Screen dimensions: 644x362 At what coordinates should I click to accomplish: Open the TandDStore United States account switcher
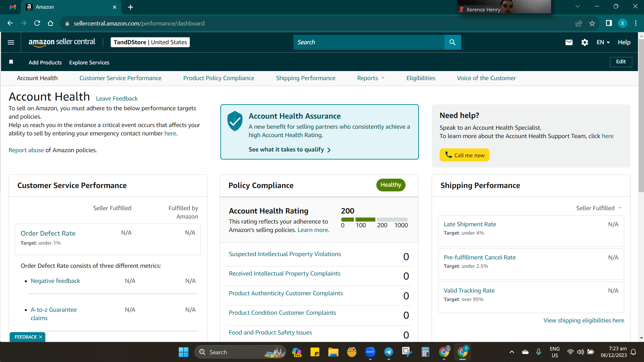(x=150, y=42)
